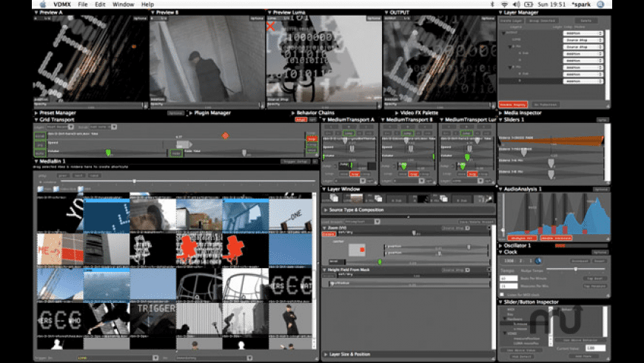This screenshot has height=363, width=644.
Task: Click the volume menu bar icon
Action: [516, 4]
